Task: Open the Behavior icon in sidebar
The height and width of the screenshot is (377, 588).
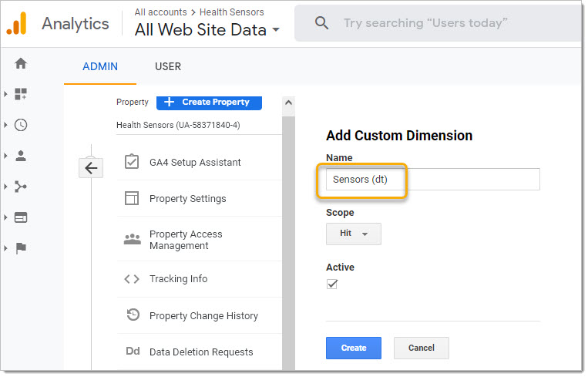Action: 21,217
